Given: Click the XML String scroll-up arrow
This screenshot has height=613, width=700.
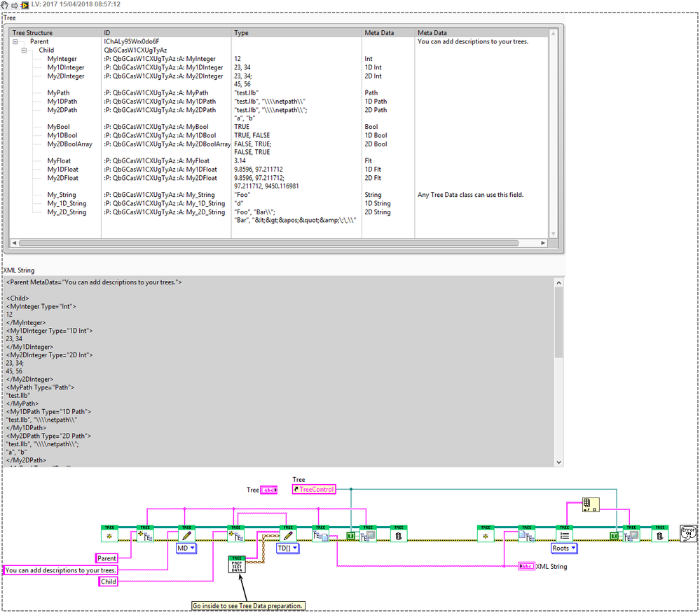Looking at the screenshot, I should [558, 282].
